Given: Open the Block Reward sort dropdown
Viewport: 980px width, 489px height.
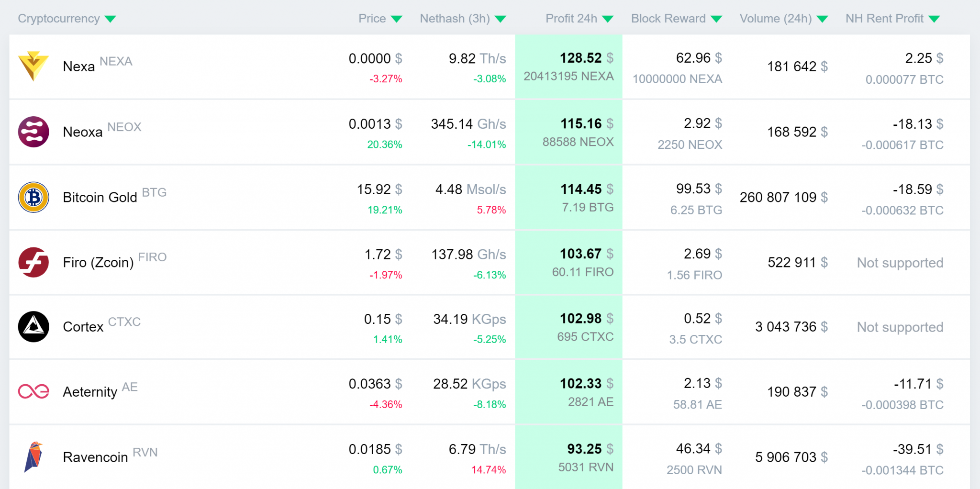Looking at the screenshot, I should [717, 19].
